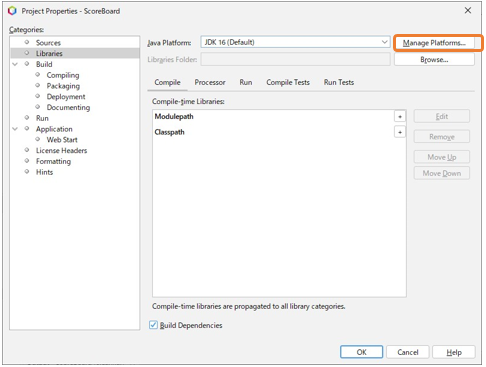Select the Formatting category

click(53, 161)
